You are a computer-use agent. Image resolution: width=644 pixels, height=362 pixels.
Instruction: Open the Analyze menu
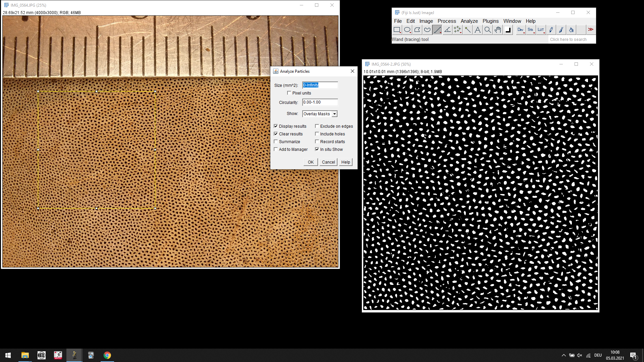(x=469, y=21)
